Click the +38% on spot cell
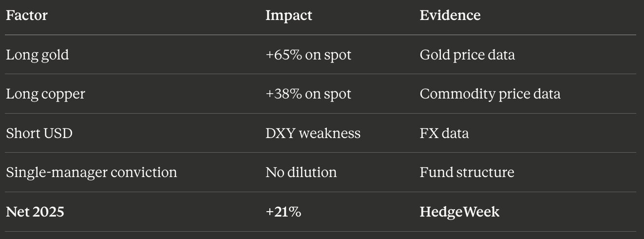Image resolution: width=644 pixels, height=239 pixels. tap(308, 94)
